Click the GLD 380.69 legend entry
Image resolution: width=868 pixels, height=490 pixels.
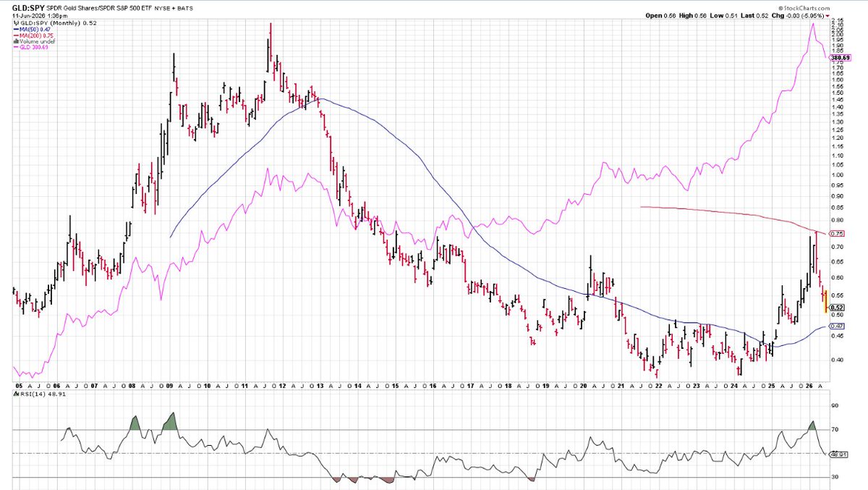coord(33,46)
